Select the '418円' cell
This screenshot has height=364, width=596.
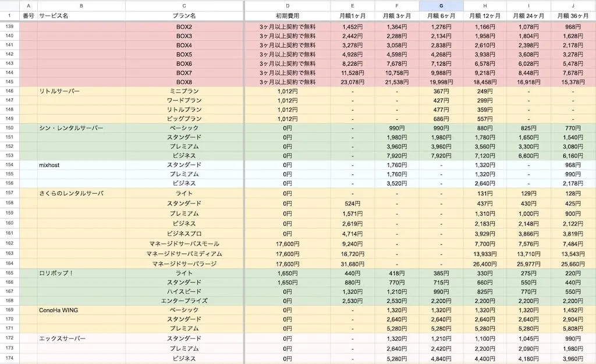point(397,273)
